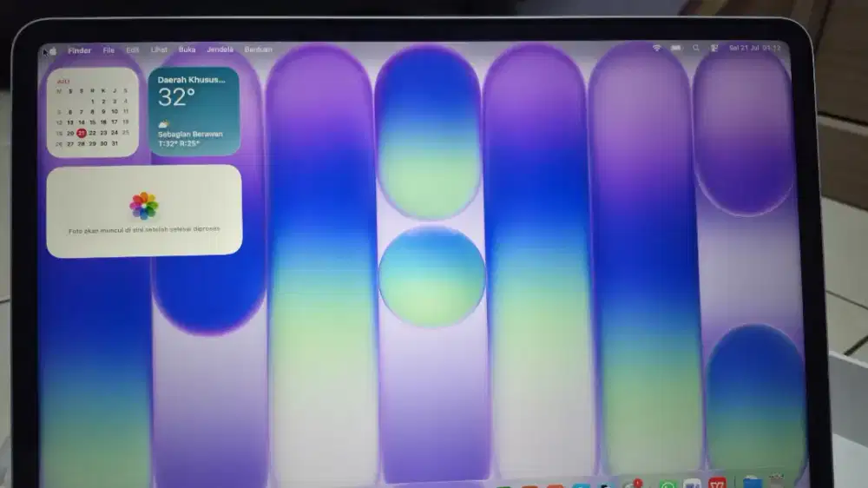Open the Trash in the dock
The width and height of the screenshot is (868, 488).
pyautogui.click(x=777, y=481)
